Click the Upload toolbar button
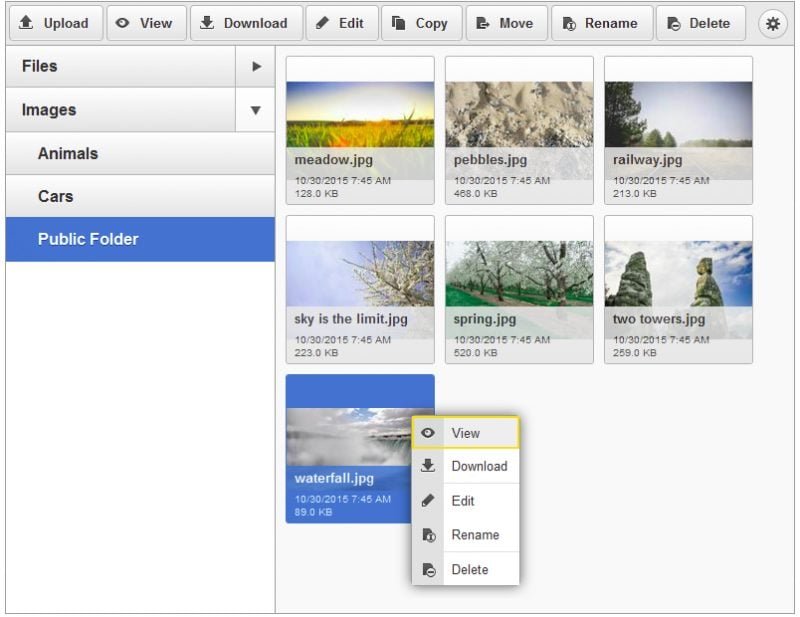 tap(55, 23)
